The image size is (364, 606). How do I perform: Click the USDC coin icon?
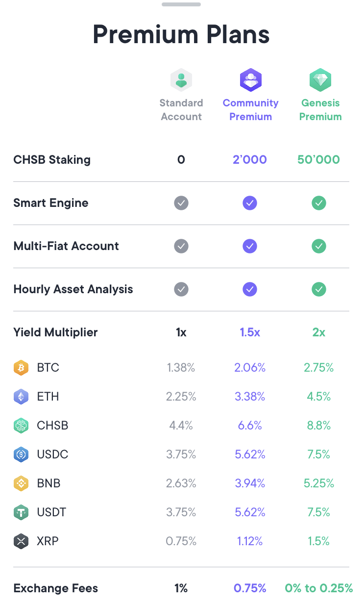[21, 454]
